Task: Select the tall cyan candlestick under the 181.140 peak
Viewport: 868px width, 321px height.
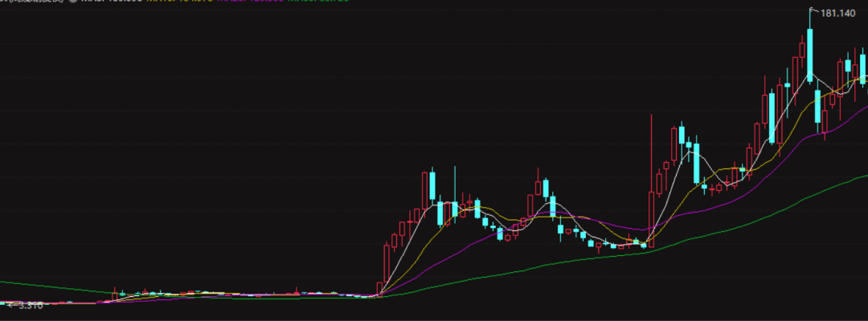Action: click(810, 55)
